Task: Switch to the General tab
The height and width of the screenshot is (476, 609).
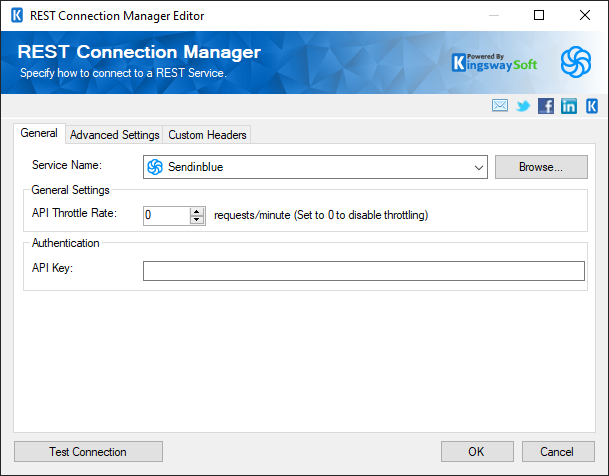Action: 39,133
